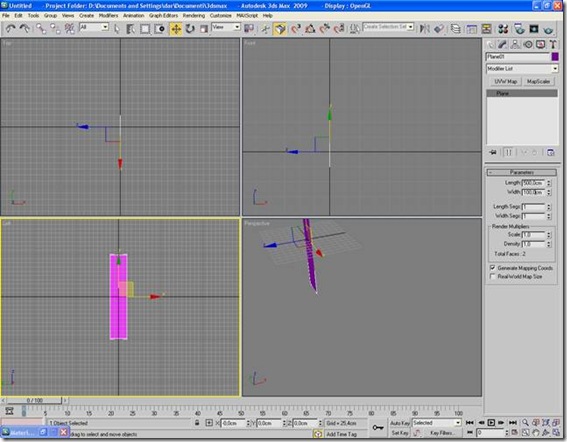Activate the Select and Rotate tool
The width and height of the screenshot is (567, 442).
190,29
